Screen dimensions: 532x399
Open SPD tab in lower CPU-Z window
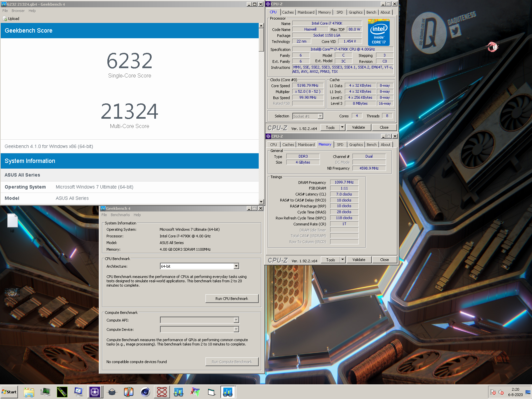coord(340,145)
